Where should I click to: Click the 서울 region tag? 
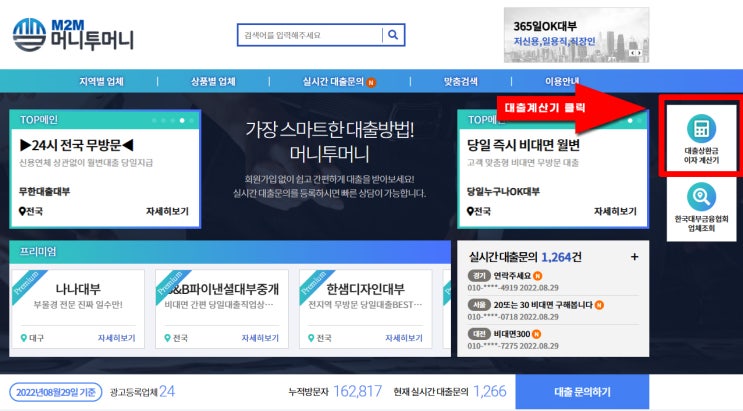click(x=479, y=305)
